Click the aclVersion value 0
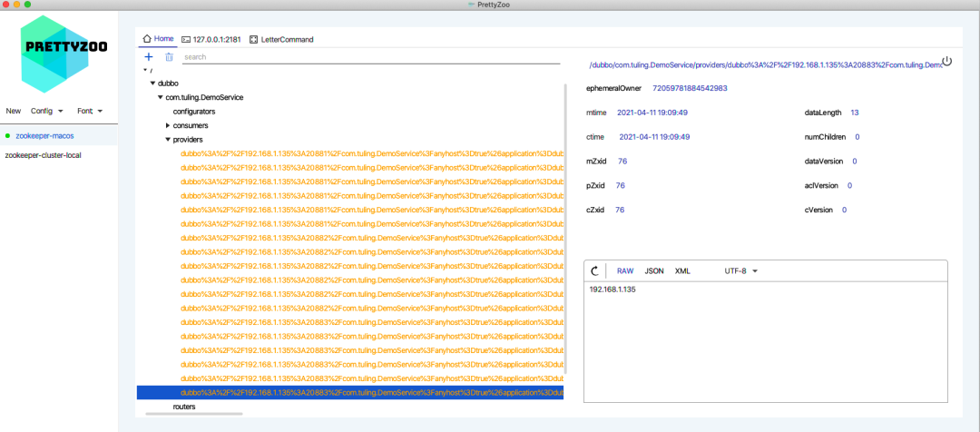This screenshot has width=980, height=432. point(849,185)
